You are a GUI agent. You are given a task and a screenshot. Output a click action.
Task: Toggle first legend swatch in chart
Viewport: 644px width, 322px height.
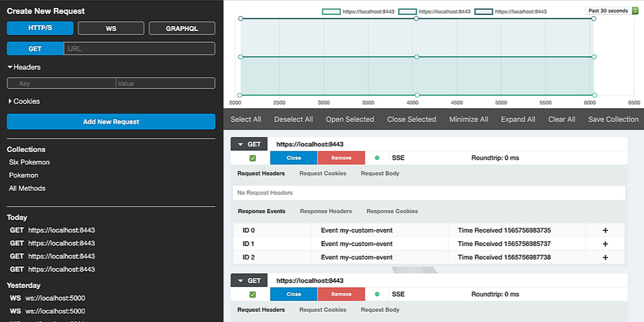tap(331, 12)
